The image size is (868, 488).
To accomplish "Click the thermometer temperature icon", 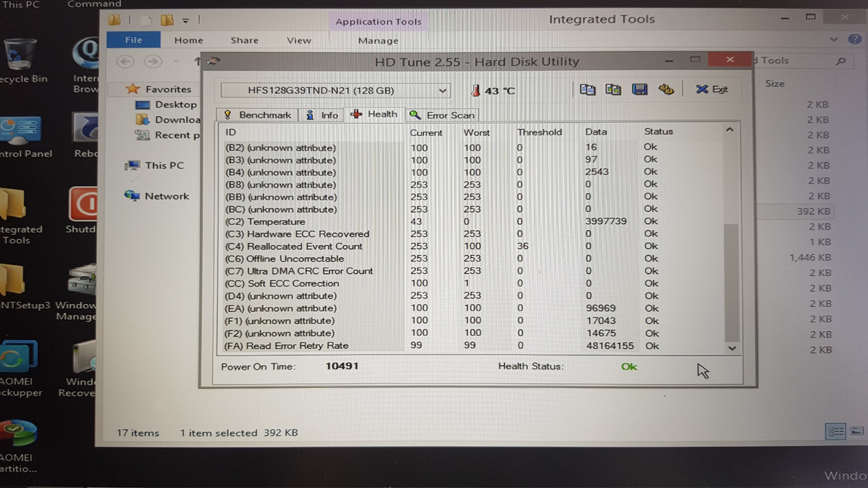I will 475,90.
